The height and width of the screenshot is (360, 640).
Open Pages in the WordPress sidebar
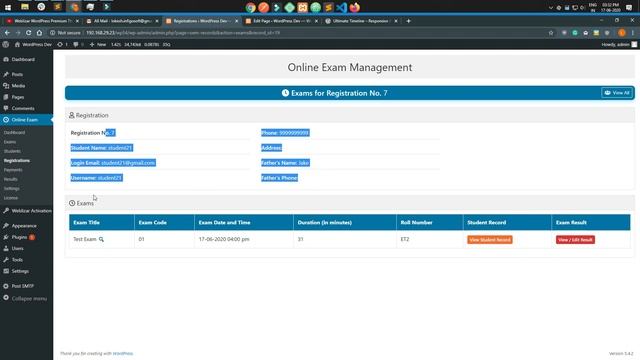(x=18, y=97)
